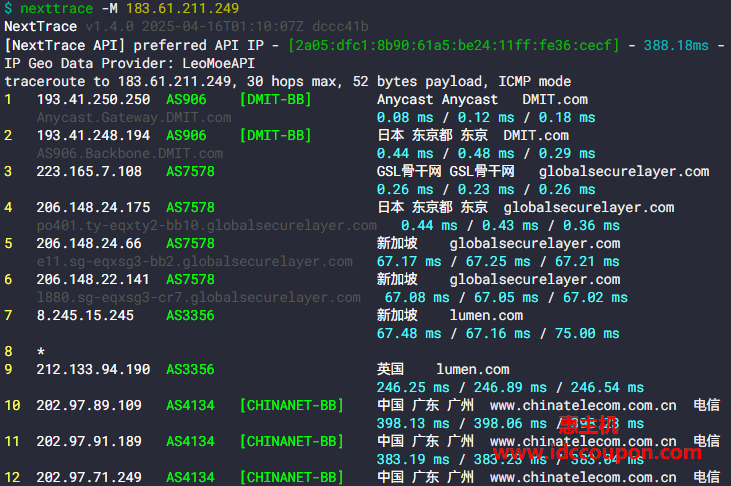Click '英国' location on hop 9
Viewport: 731px width, 486px height.
tap(390, 369)
